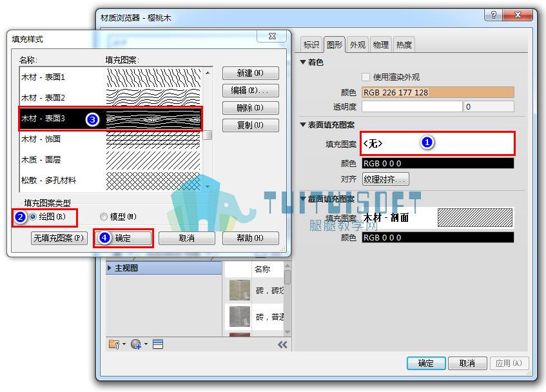546x392 pixels.
Task: Click the cut pattern field 木材 - 剖面
Action: (438, 217)
